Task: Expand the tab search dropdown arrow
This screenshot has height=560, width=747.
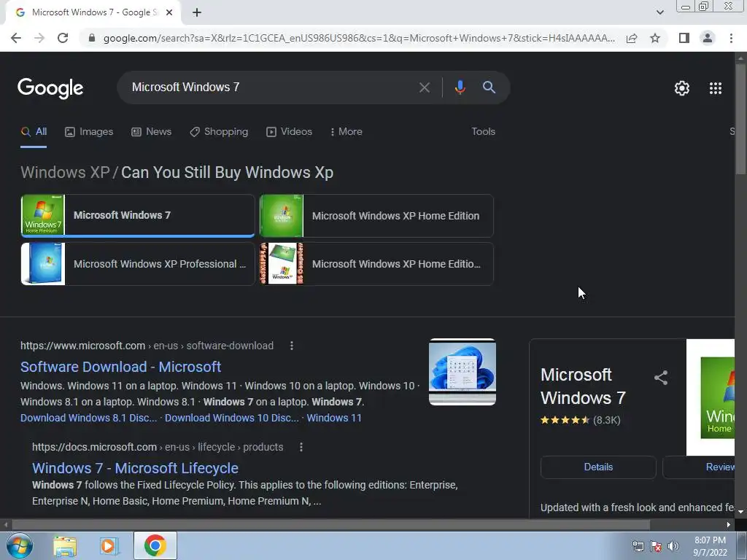Action: [x=659, y=12]
